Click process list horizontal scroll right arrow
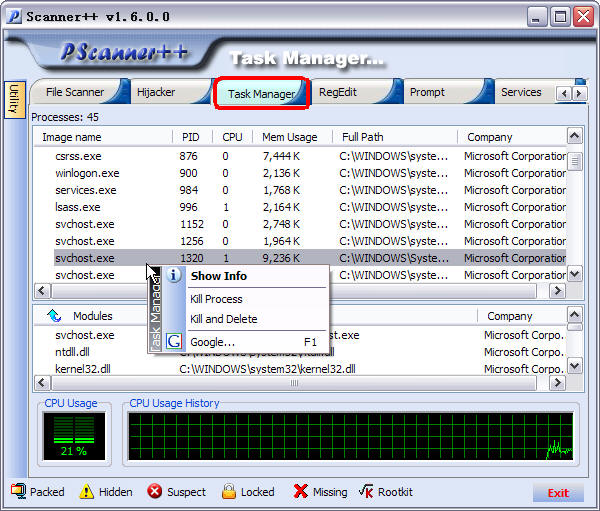Screen dimensions: 600x511 pyautogui.click(x=557, y=291)
